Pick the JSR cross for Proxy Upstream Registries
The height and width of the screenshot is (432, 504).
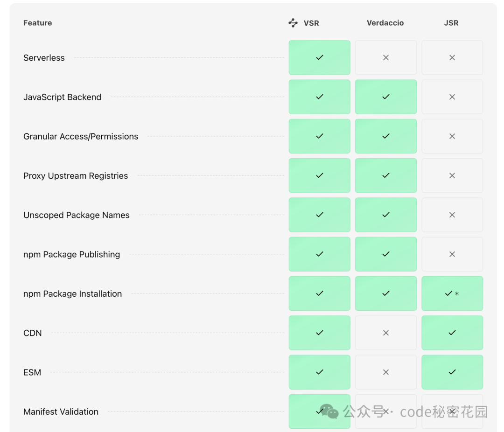click(452, 175)
